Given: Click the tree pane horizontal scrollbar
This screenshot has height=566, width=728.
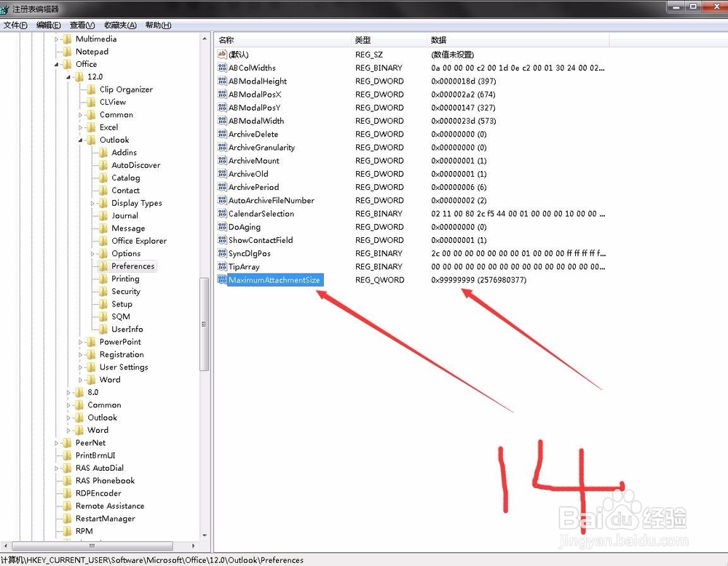Looking at the screenshot, I should click(x=91, y=546).
